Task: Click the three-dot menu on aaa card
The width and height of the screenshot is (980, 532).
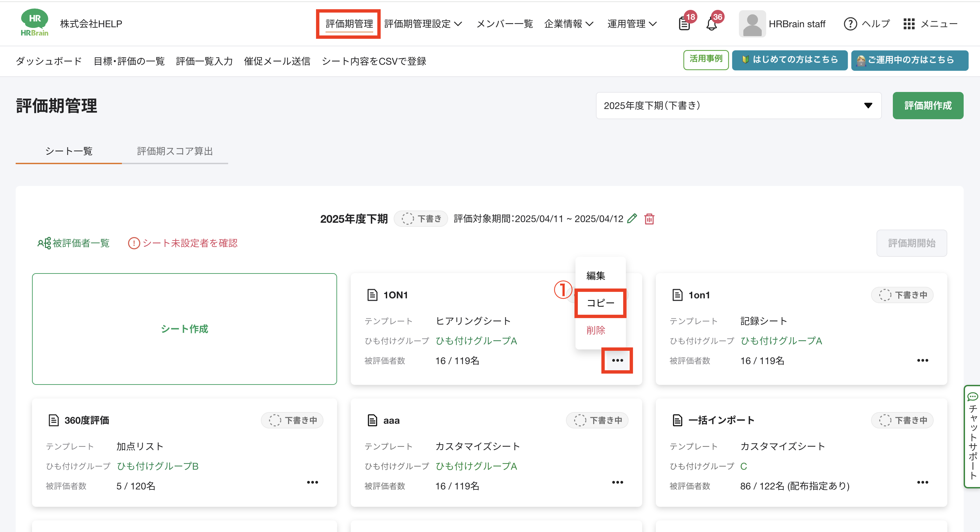Action: 617,482
